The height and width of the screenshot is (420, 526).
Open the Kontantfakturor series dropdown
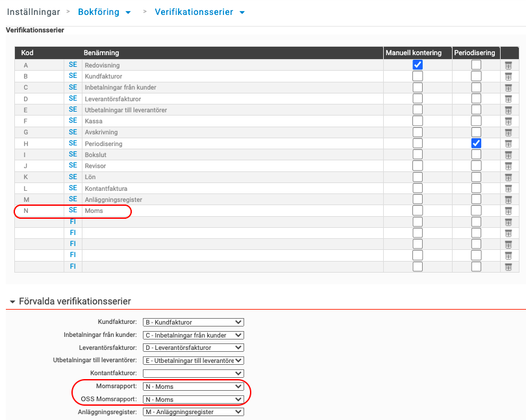(x=193, y=373)
